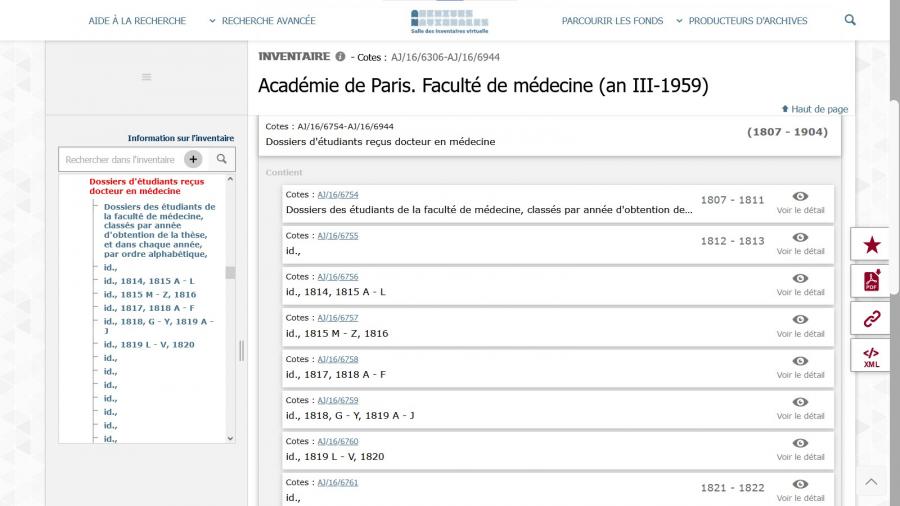Expand the Recherche avancée dropdown menu

[x=262, y=21]
